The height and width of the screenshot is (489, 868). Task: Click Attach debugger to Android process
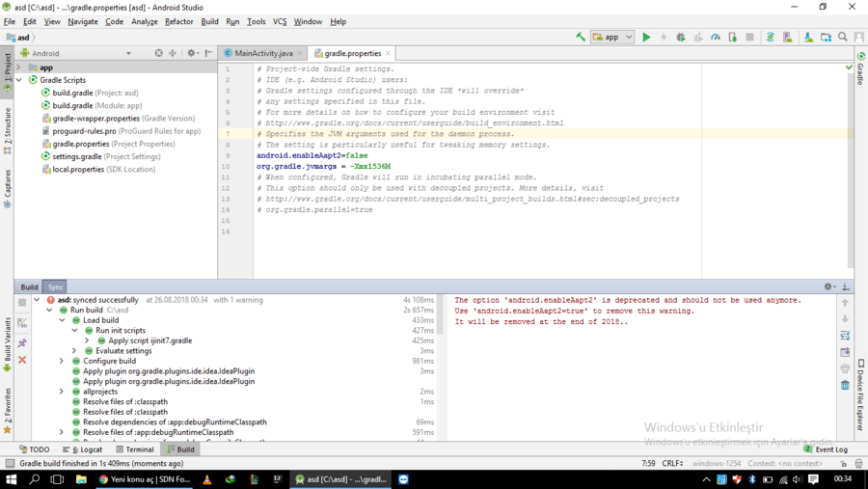pyautogui.click(x=732, y=37)
